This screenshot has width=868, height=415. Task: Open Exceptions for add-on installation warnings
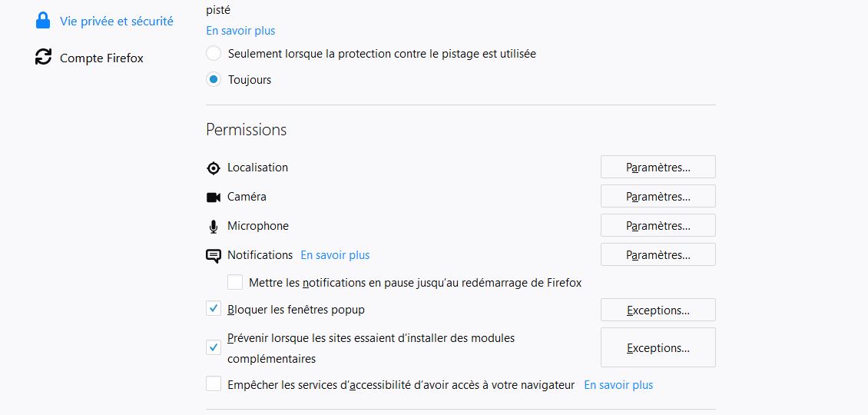(658, 347)
